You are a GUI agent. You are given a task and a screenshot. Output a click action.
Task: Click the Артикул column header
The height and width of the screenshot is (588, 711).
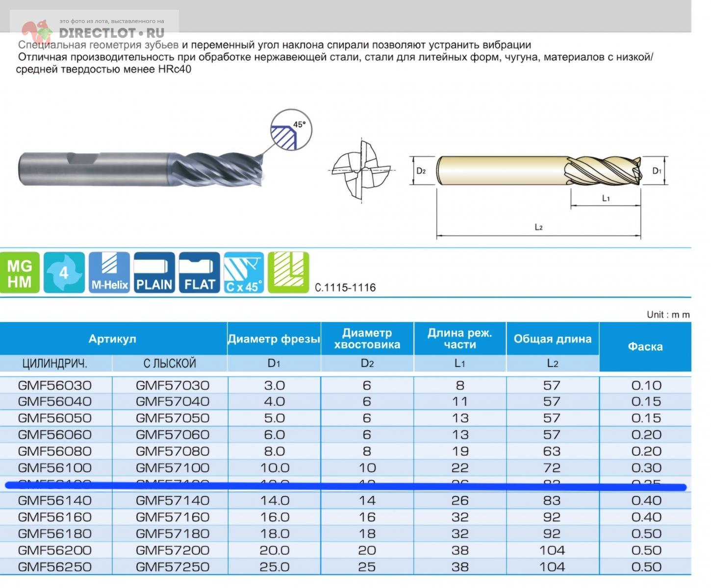point(112,339)
